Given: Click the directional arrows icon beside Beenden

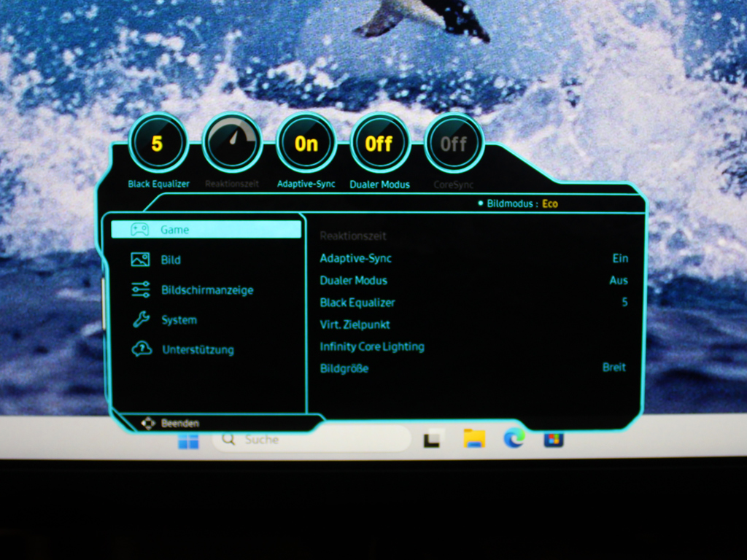Looking at the screenshot, I should (x=148, y=423).
